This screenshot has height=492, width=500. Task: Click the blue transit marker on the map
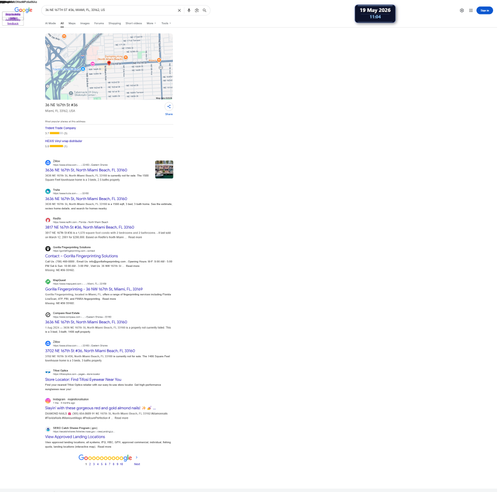(x=83, y=69)
